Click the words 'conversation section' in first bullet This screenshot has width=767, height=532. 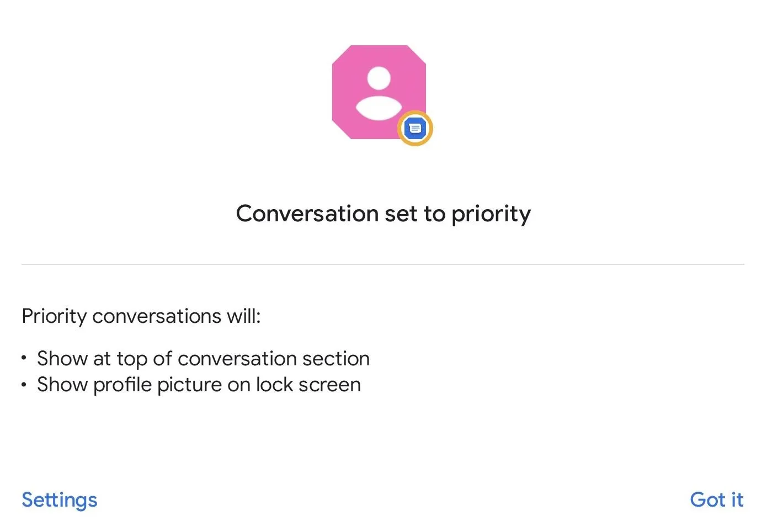(x=274, y=359)
